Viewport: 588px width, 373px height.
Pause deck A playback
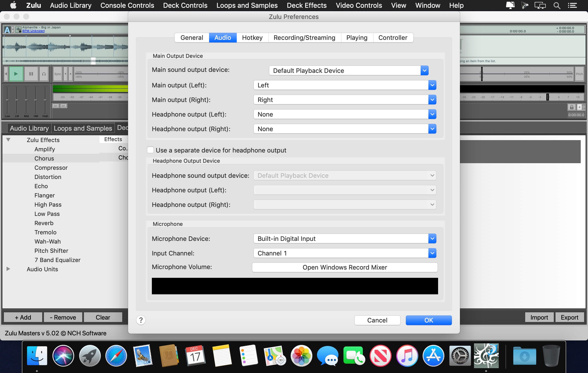pyautogui.click(x=31, y=74)
